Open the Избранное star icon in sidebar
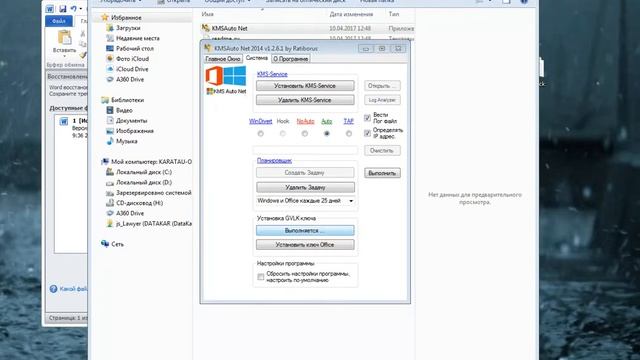Image resolution: width=640 pixels, height=360 pixels. click(105, 17)
